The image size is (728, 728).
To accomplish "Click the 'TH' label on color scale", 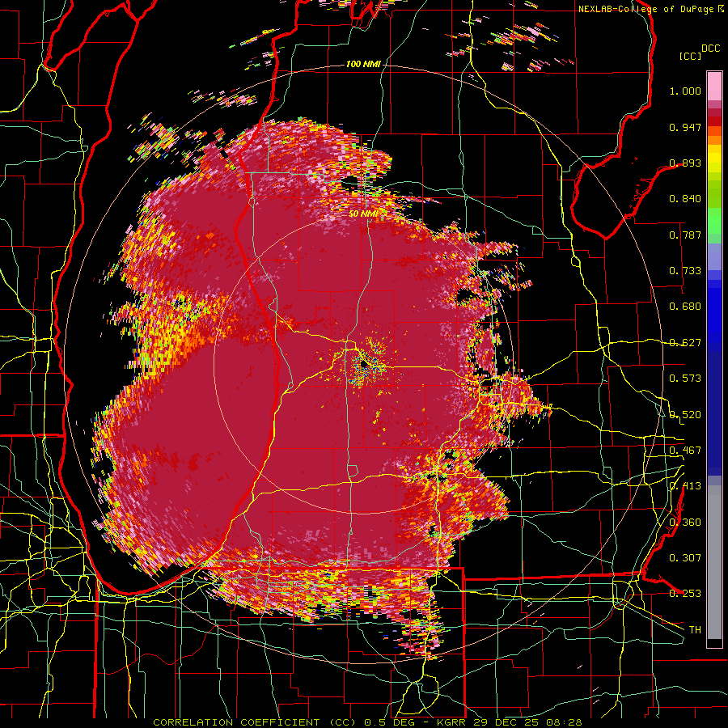I will 695,630.
